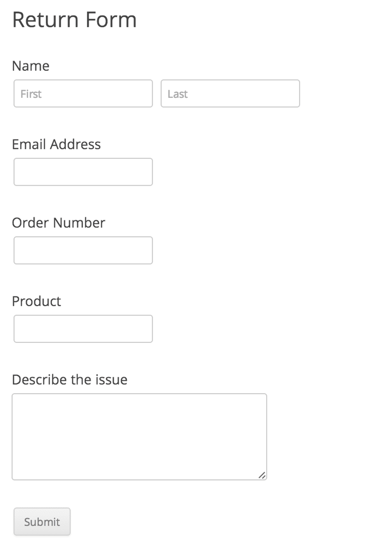Click the Describe the issue label

point(70,380)
